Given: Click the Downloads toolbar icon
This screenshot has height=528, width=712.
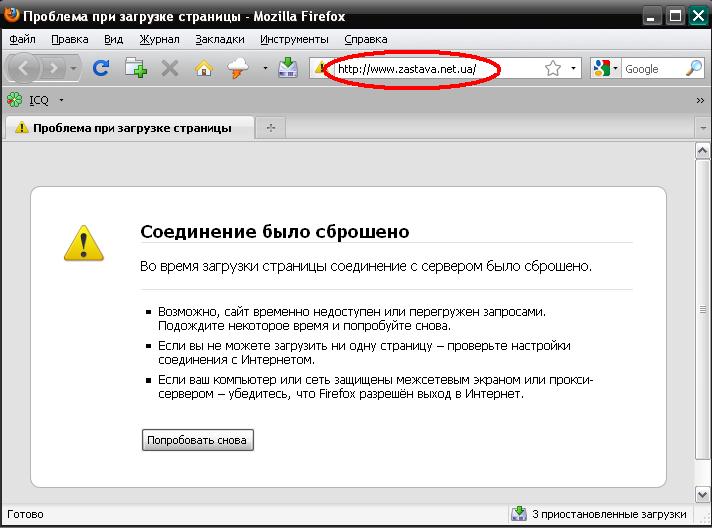Looking at the screenshot, I should pos(287,68).
